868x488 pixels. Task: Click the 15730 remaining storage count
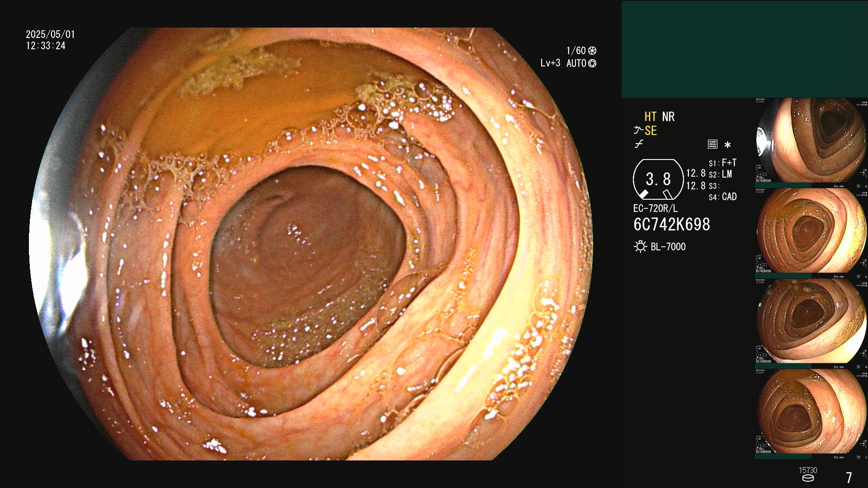pyautogui.click(x=808, y=470)
